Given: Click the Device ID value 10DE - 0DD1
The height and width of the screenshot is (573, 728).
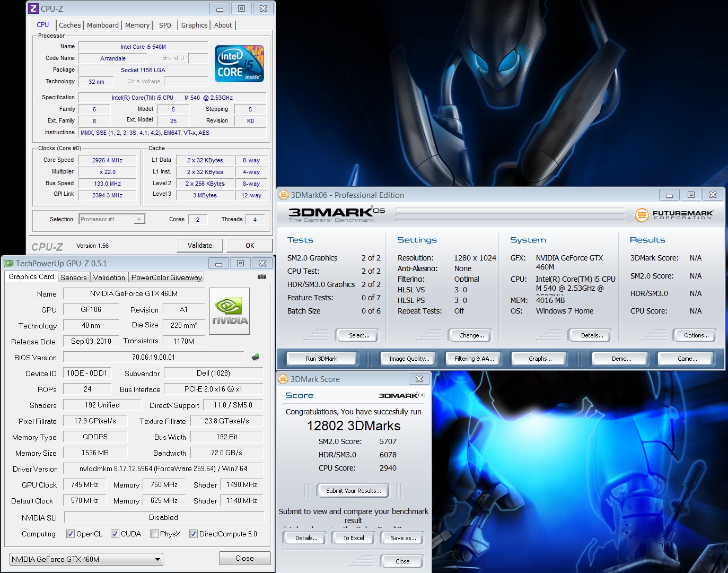Looking at the screenshot, I should pyautogui.click(x=87, y=373).
